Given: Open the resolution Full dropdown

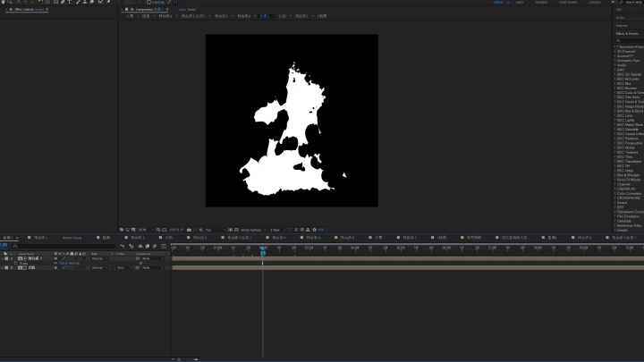Looking at the screenshot, I should click(216, 230).
